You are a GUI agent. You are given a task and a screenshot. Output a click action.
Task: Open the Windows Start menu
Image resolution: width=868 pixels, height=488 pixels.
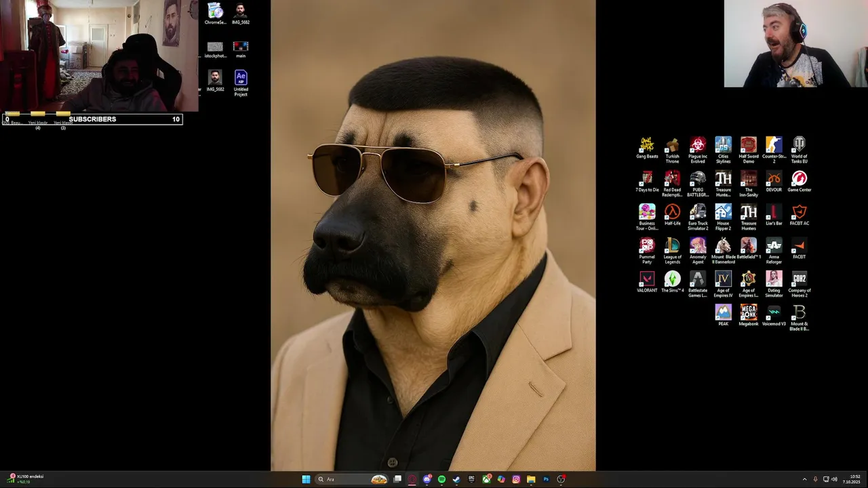click(306, 479)
